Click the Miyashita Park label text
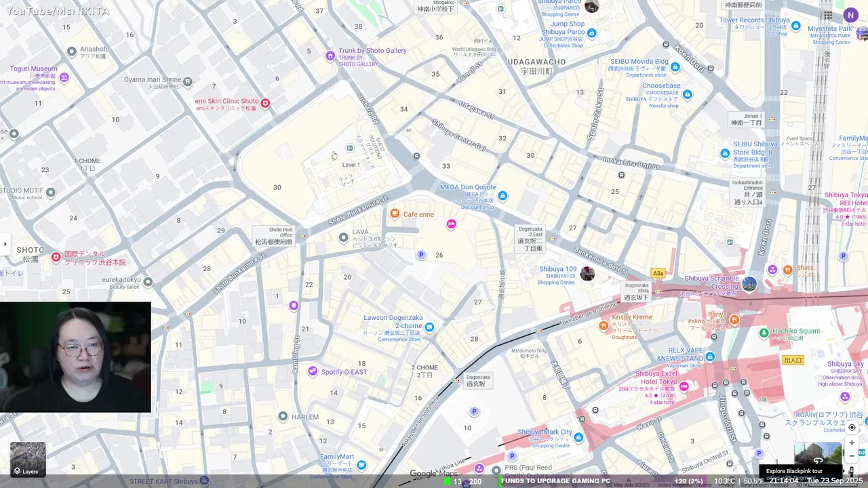 pyautogui.click(x=830, y=29)
